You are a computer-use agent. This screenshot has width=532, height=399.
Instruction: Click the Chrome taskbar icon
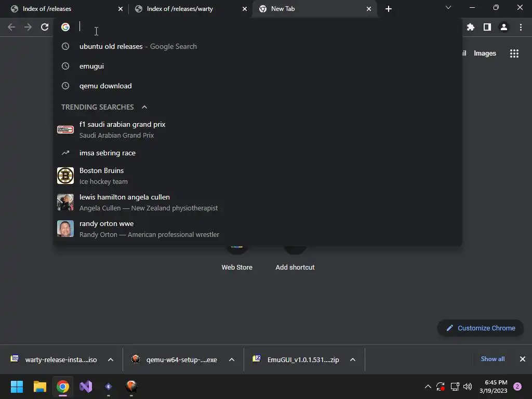click(x=63, y=387)
